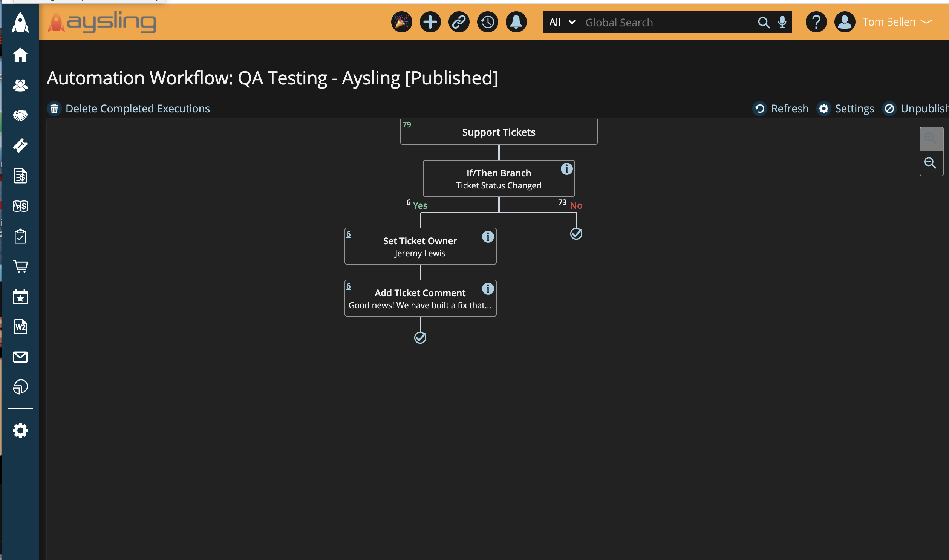This screenshot has width=949, height=560.
Task: Show info for Add Ticket Comment node
Action: pyautogui.click(x=488, y=289)
